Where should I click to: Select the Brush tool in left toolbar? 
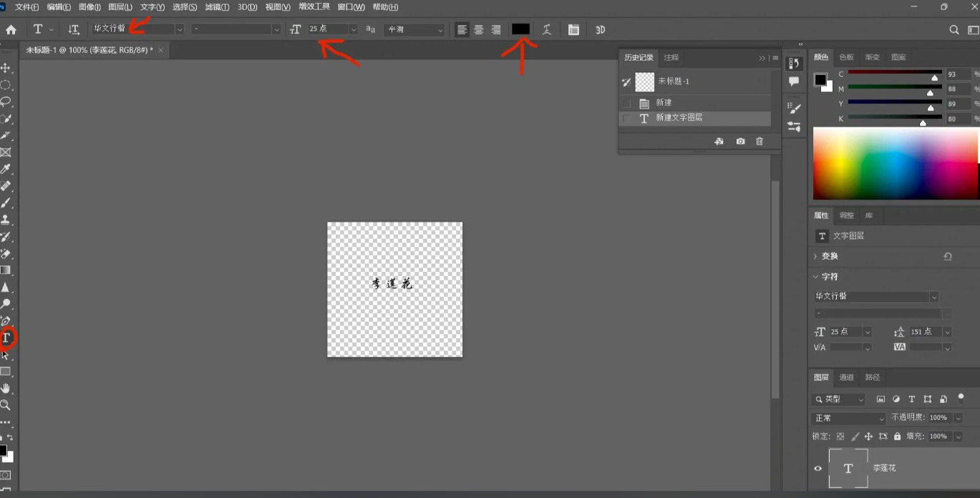pyautogui.click(x=6, y=203)
